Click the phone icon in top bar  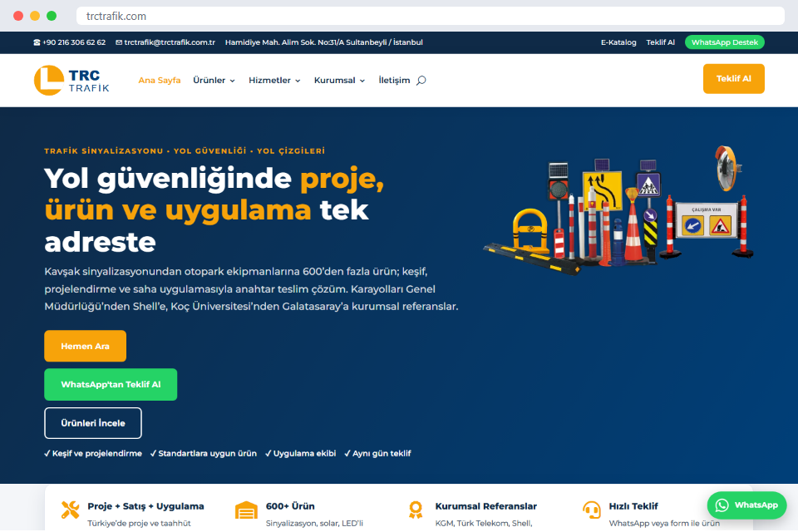click(x=37, y=42)
